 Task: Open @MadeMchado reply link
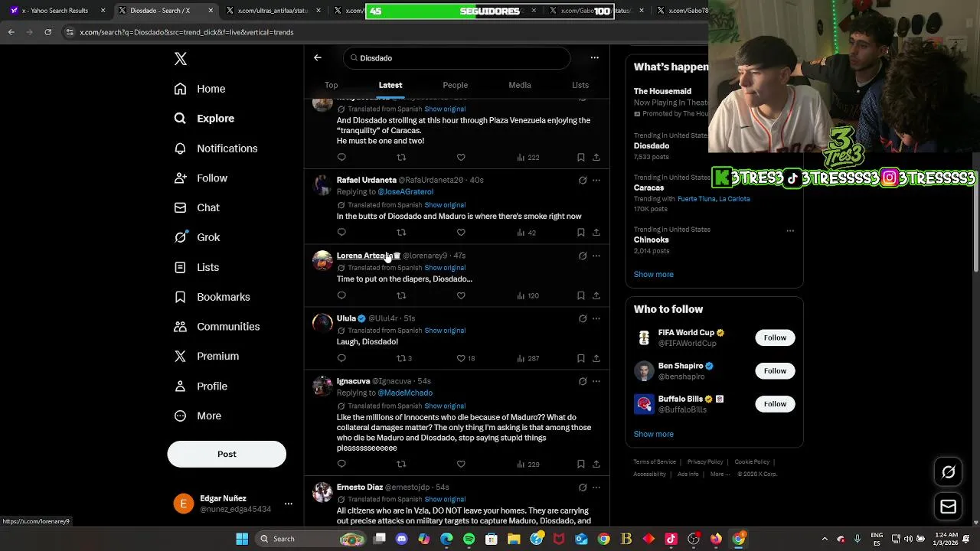pos(405,393)
